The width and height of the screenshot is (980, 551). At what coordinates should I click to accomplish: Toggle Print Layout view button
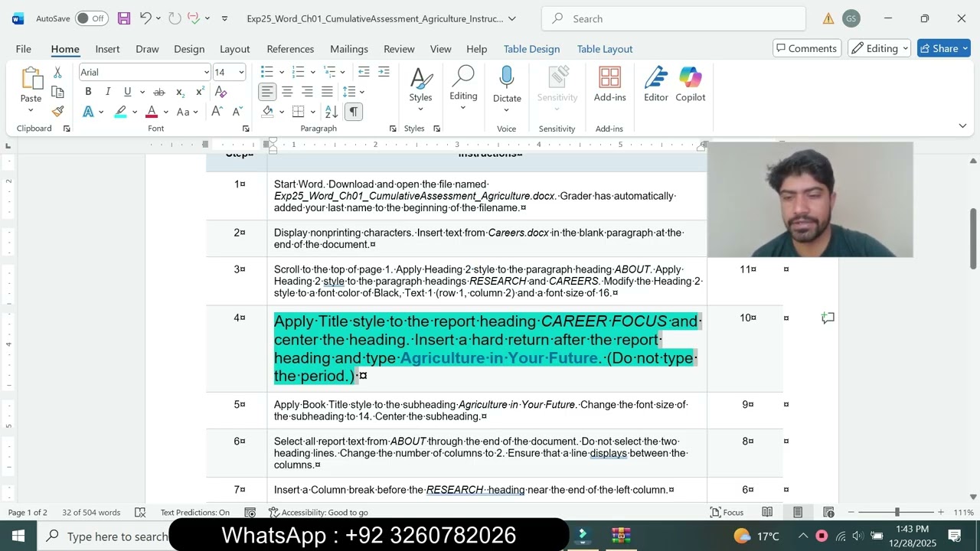click(x=798, y=512)
